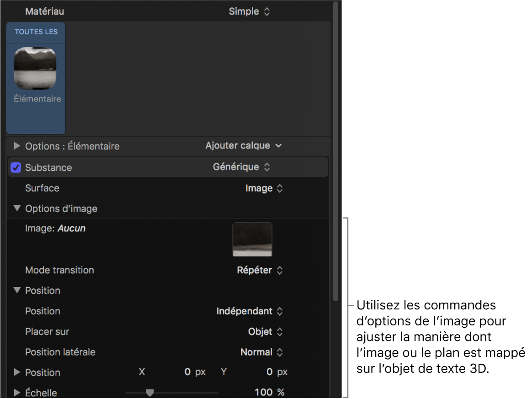Uncheck the Substance checkbox
This screenshot has height=399, width=532.
tap(16, 168)
